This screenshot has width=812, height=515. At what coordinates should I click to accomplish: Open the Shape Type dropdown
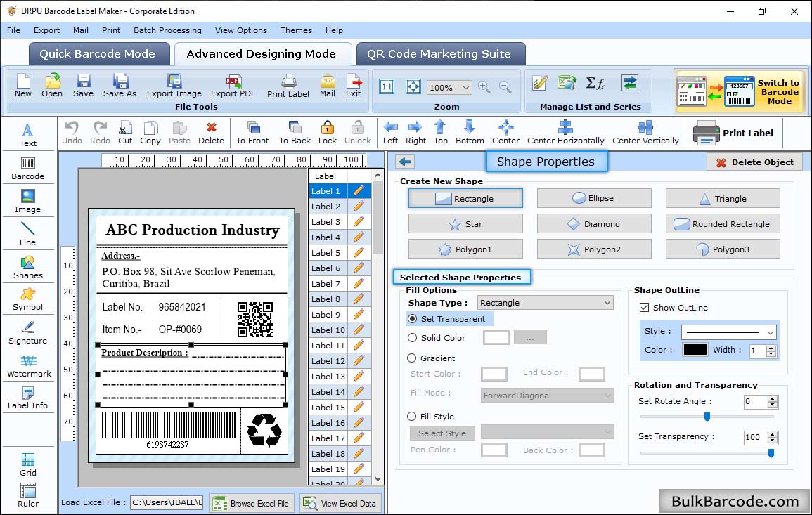click(x=546, y=303)
